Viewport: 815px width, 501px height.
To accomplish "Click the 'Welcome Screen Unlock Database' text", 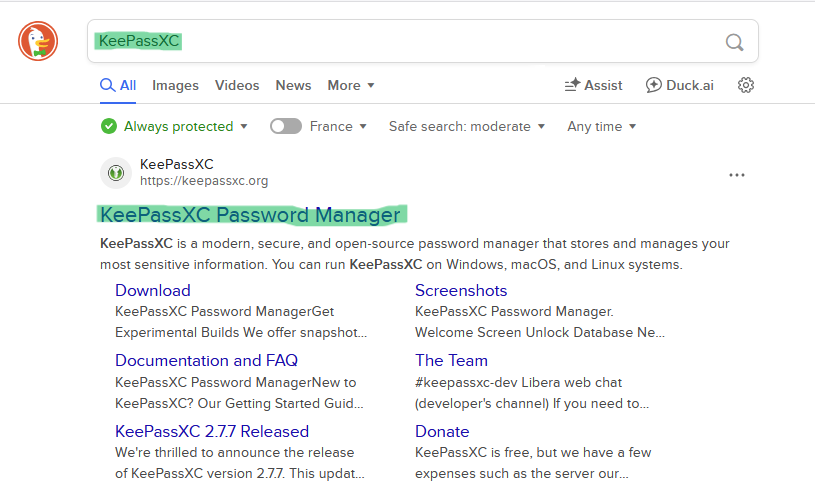I will click(x=525, y=332).
